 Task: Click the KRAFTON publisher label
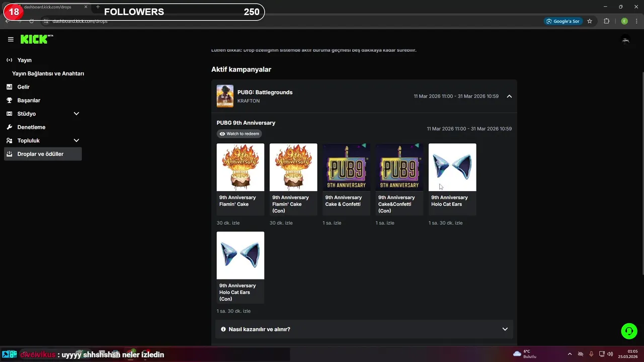click(x=249, y=101)
